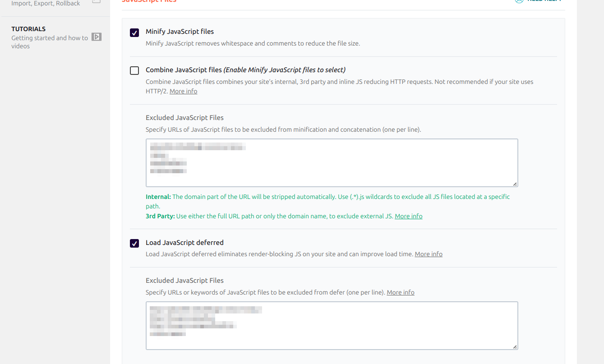Open More info link for defer exclusions

pyautogui.click(x=401, y=292)
